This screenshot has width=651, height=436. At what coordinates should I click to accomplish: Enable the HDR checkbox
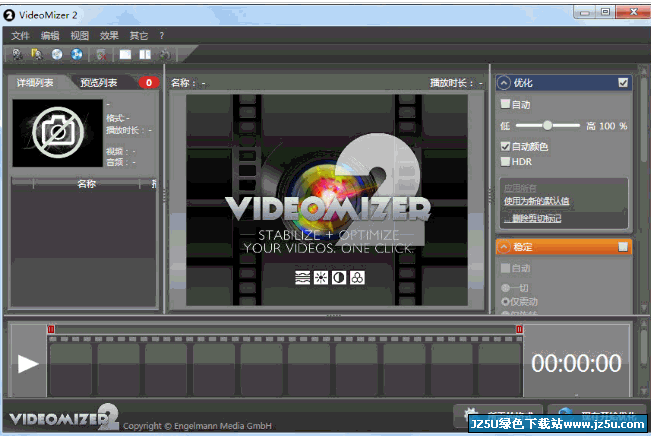pyautogui.click(x=505, y=162)
